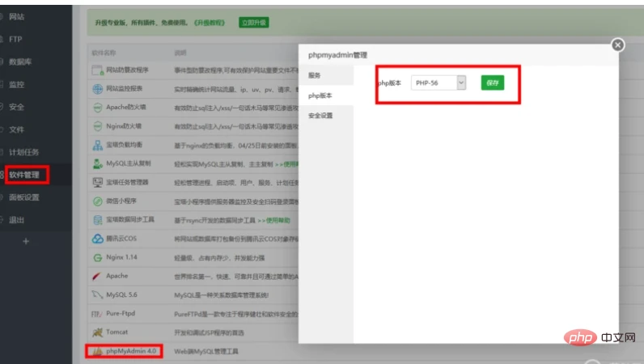
Task: Click the 网站防篡改程序 name
Action: pos(127,70)
